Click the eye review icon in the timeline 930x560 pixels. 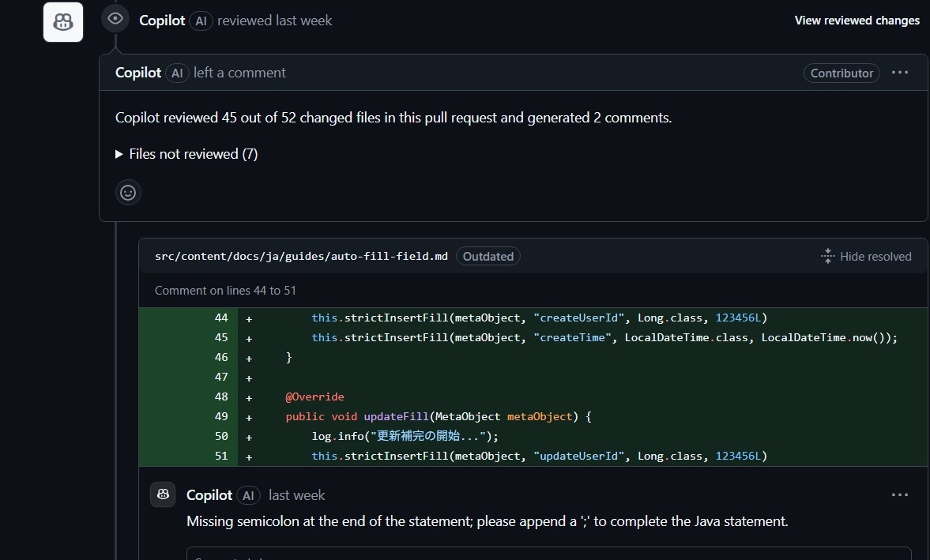(115, 18)
